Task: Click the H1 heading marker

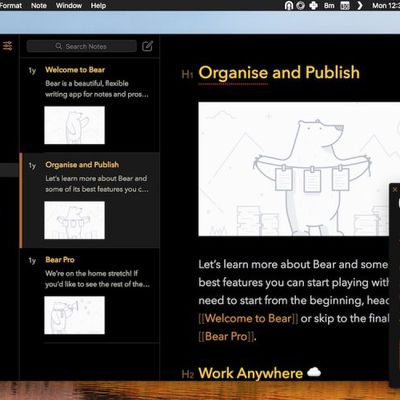Action: click(187, 74)
